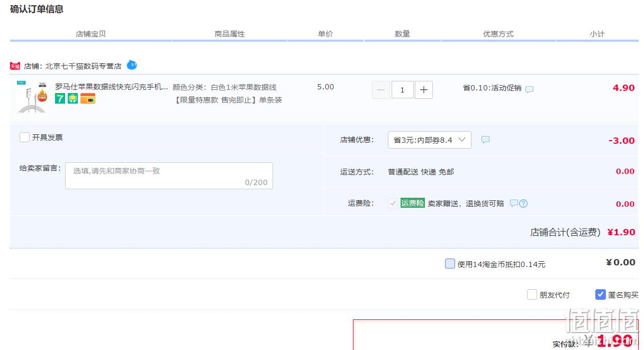Click the data cable product thumbnail
Viewport: 644px width, 350px height.
click(x=32, y=96)
